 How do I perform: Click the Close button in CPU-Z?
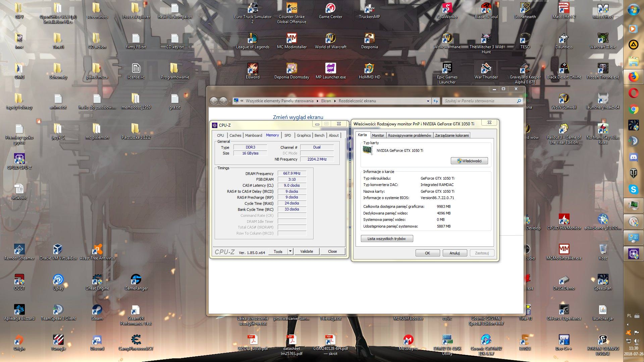coord(332,251)
